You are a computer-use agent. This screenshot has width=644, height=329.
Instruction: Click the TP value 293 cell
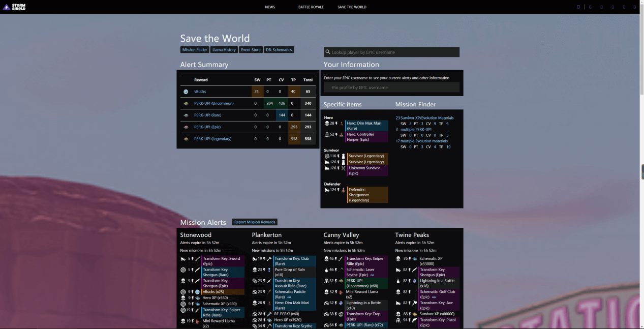tap(294, 127)
